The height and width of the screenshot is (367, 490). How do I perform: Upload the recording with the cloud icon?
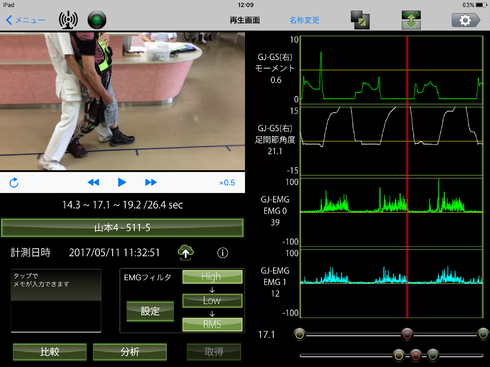pos(186,252)
